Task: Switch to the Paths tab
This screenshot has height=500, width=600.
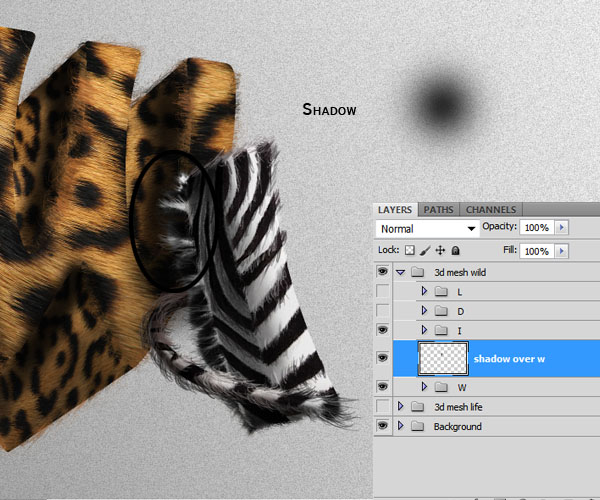Action: click(x=438, y=210)
